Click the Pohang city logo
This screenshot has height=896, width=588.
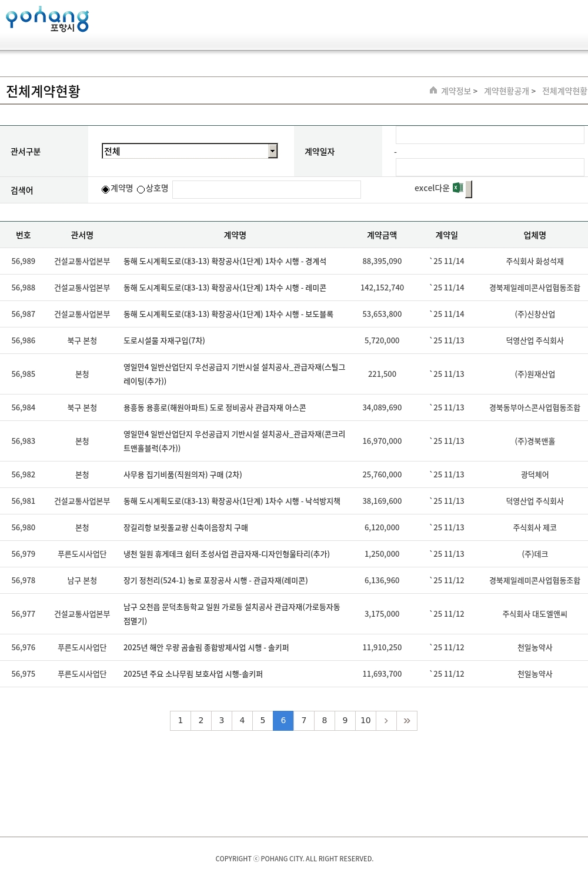[47, 19]
